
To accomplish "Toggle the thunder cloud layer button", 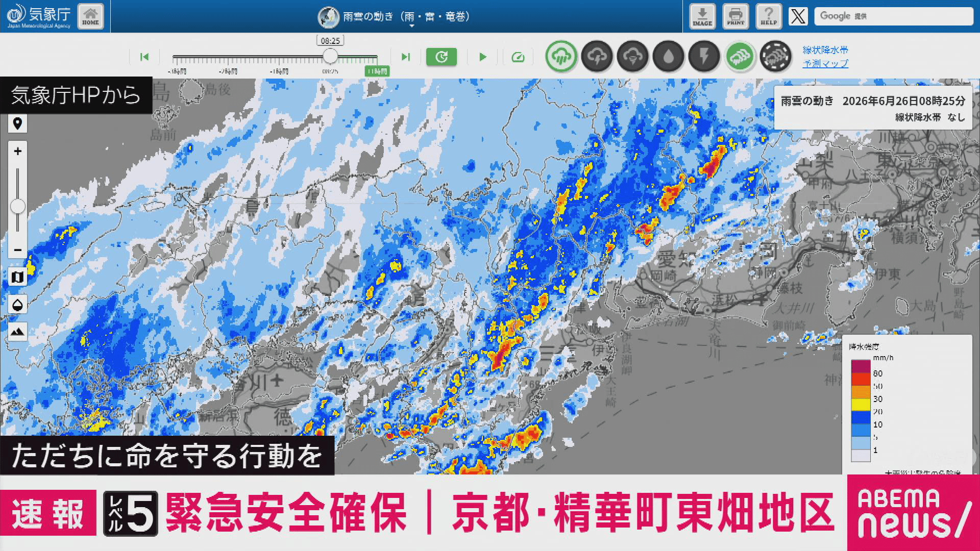I will tap(597, 56).
